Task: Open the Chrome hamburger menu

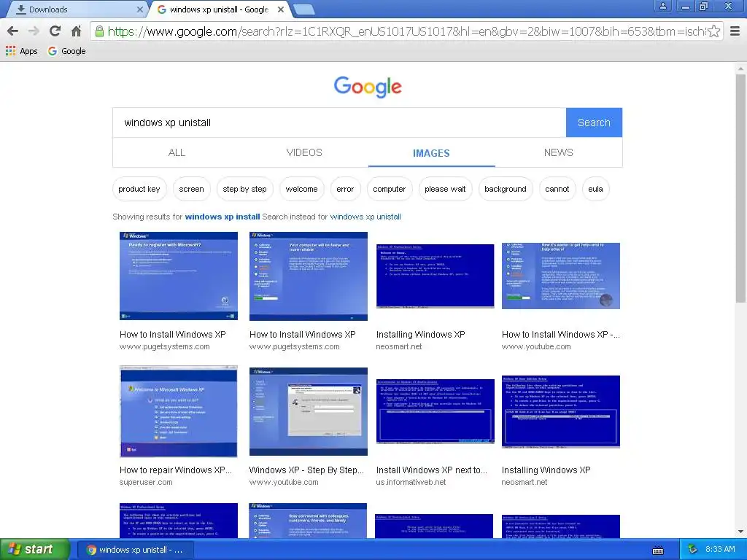Action: [x=735, y=31]
